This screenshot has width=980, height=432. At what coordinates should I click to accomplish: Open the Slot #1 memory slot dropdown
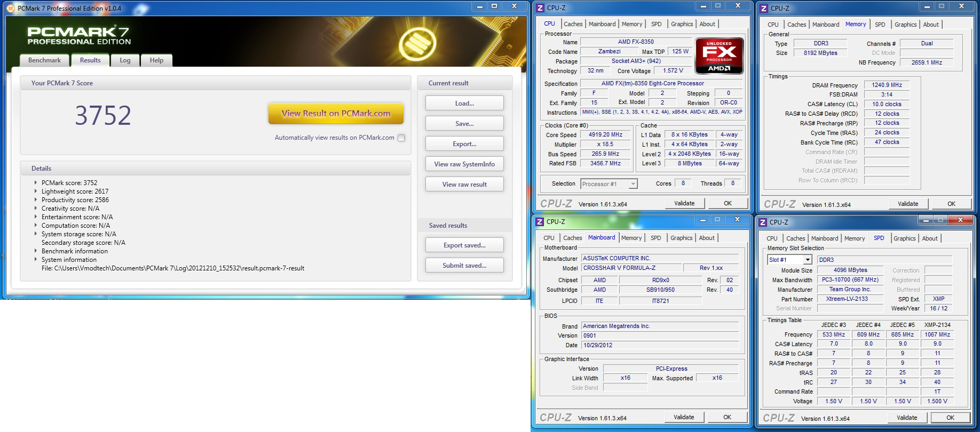click(808, 260)
